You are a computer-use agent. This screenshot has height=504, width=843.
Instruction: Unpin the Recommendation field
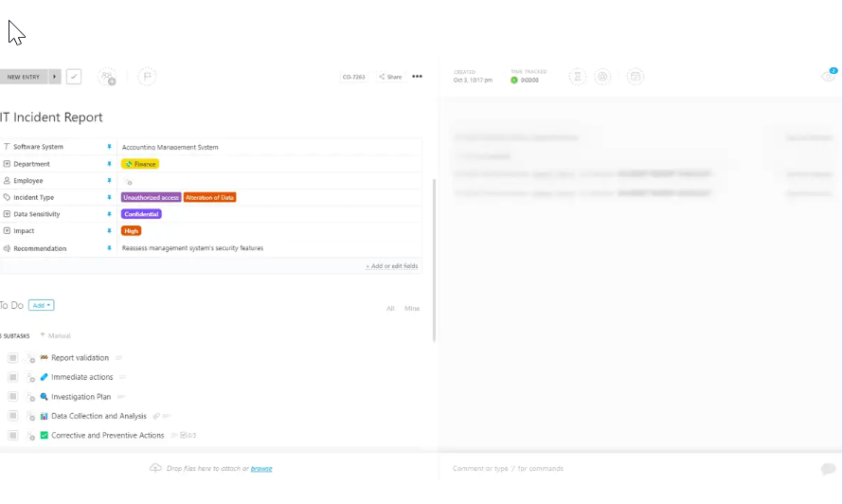pos(109,248)
